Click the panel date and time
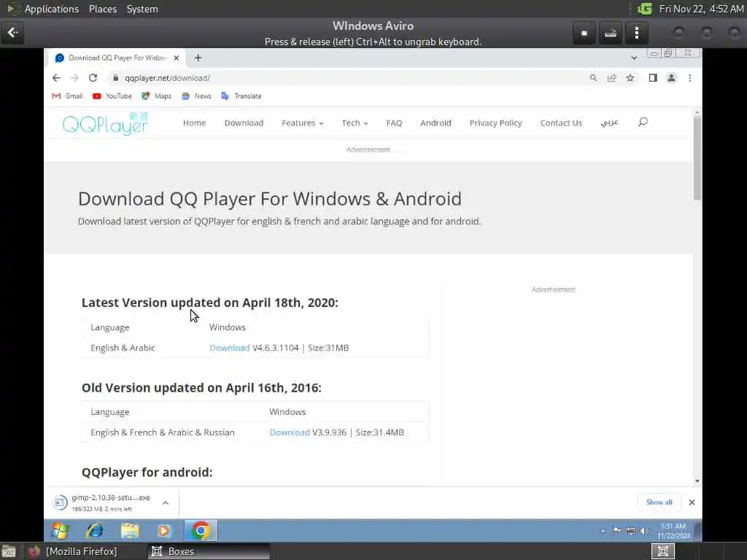Screen dimensions: 747x560 coord(701,9)
